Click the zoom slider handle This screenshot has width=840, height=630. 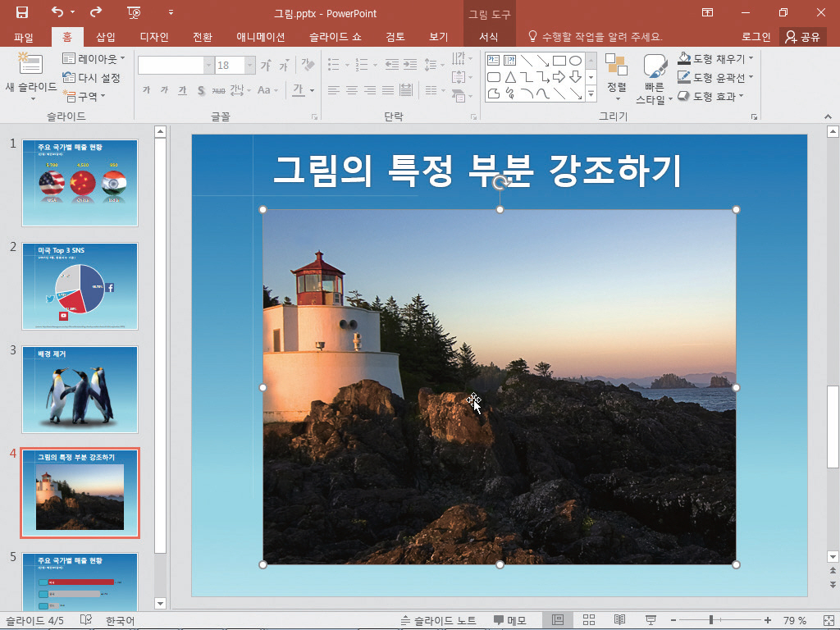click(x=711, y=620)
